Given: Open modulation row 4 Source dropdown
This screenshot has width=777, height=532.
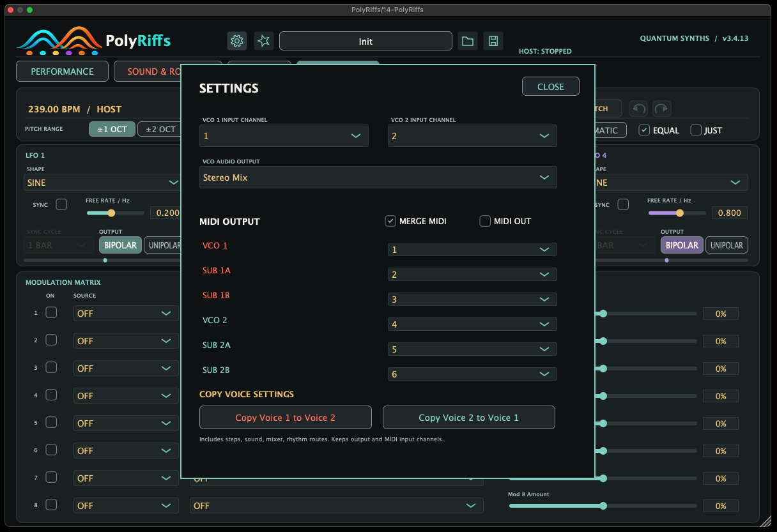Looking at the screenshot, I should (126, 395).
